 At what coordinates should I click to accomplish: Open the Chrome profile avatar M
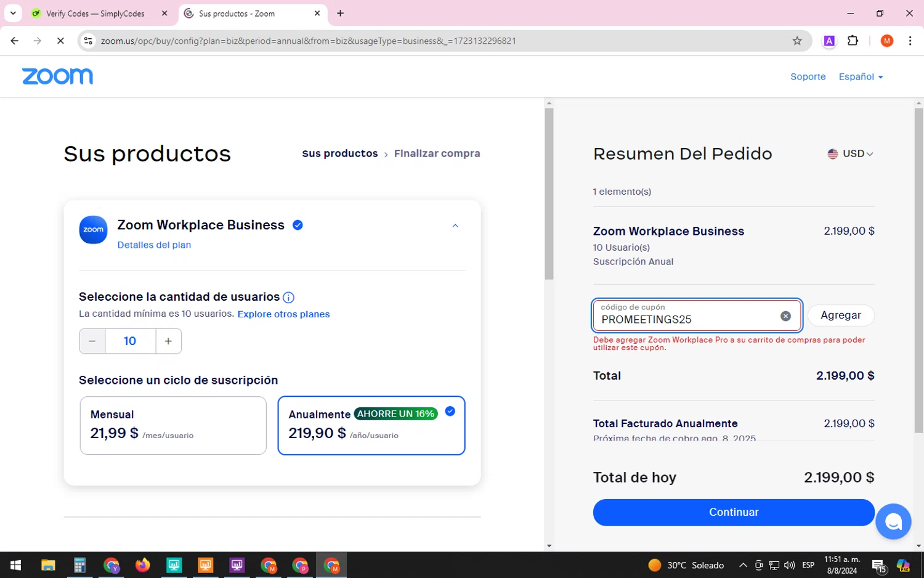(887, 41)
